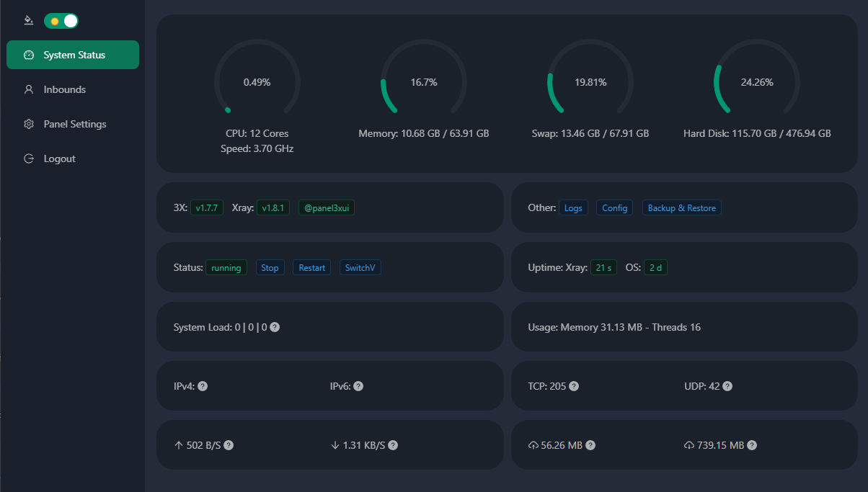Go to Inbounds in the sidebar

(x=64, y=89)
